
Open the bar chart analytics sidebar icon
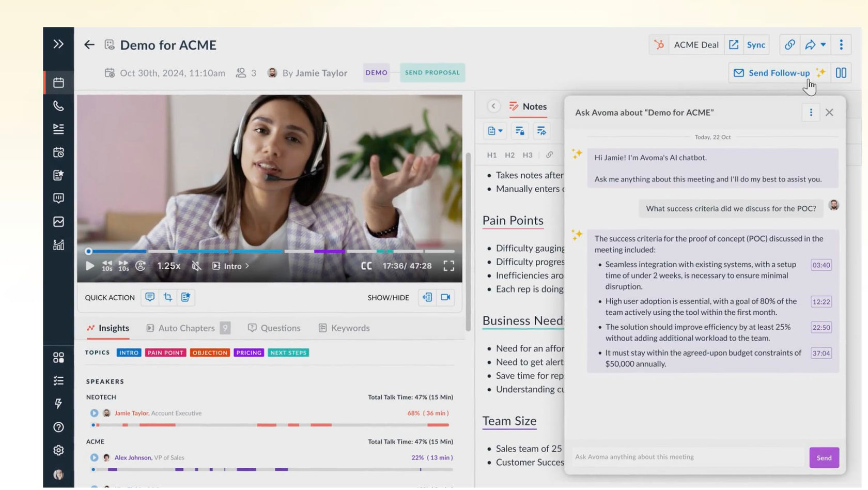point(58,244)
